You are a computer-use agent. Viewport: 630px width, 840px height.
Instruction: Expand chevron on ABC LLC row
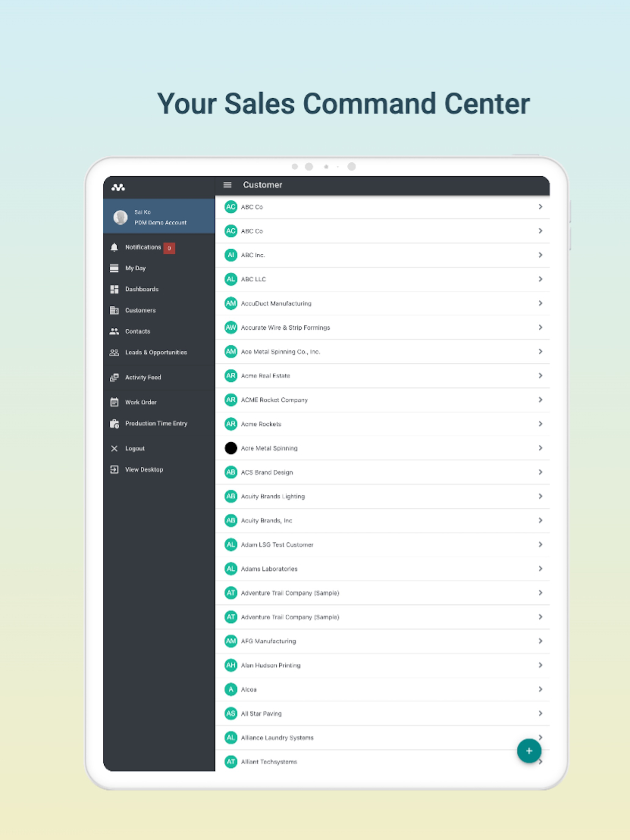[540, 279]
